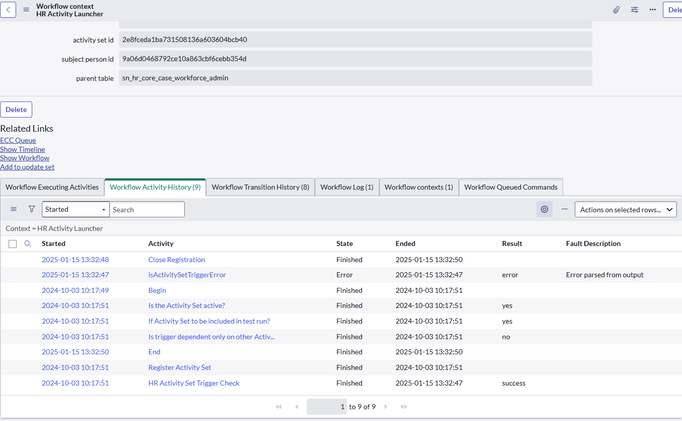This screenshot has width=682, height=421.
Task: Switch to Workflow contexts (1) tab
Action: (x=419, y=187)
